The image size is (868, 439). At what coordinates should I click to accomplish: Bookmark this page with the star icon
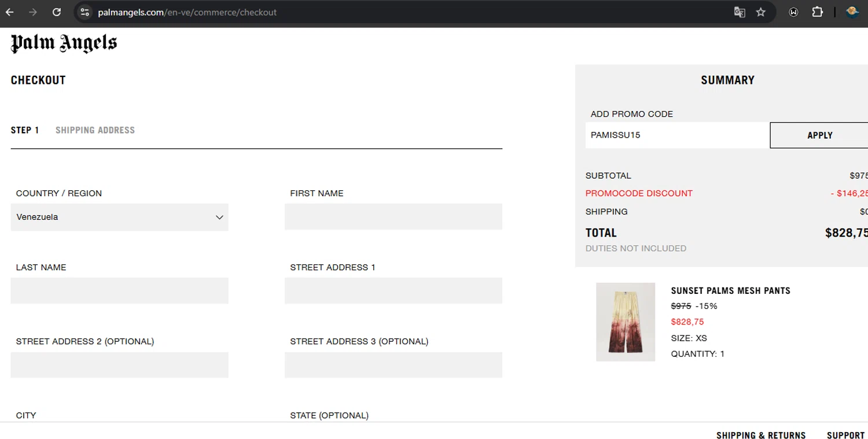point(761,12)
